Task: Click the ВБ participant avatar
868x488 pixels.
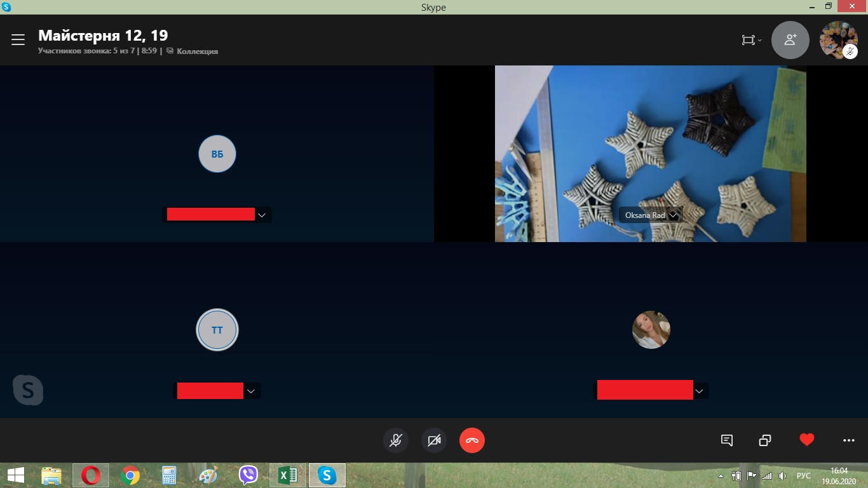Action: (217, 154)
